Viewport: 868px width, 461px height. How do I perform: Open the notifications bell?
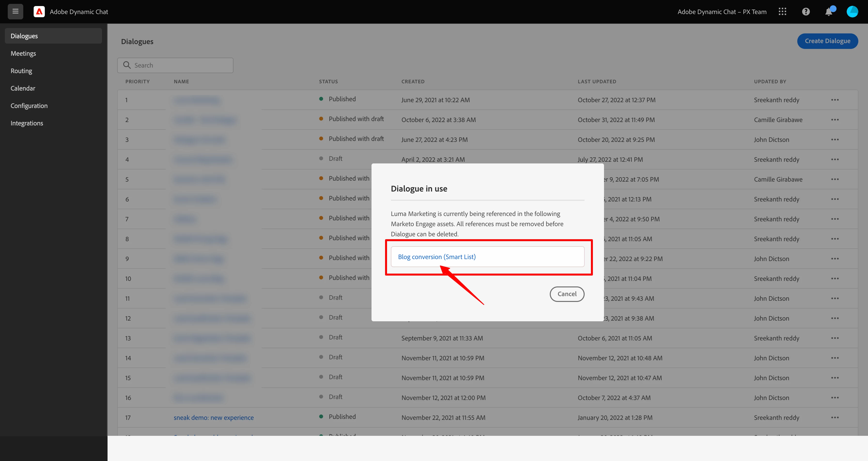tap(829, 12)
